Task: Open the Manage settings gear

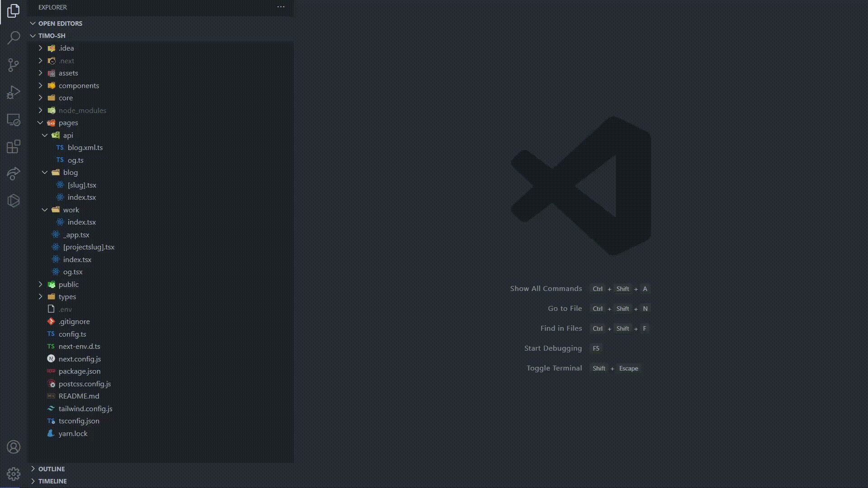Action: point(13,474)
